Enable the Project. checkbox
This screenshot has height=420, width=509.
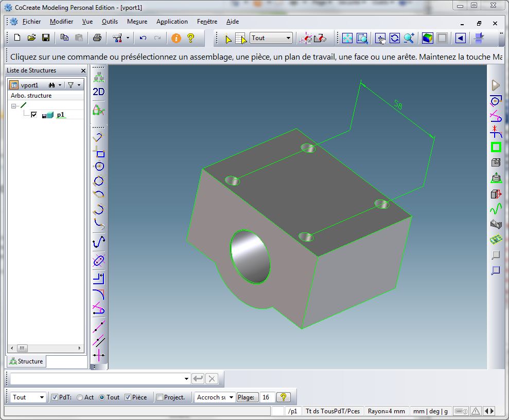pos(160,397)
